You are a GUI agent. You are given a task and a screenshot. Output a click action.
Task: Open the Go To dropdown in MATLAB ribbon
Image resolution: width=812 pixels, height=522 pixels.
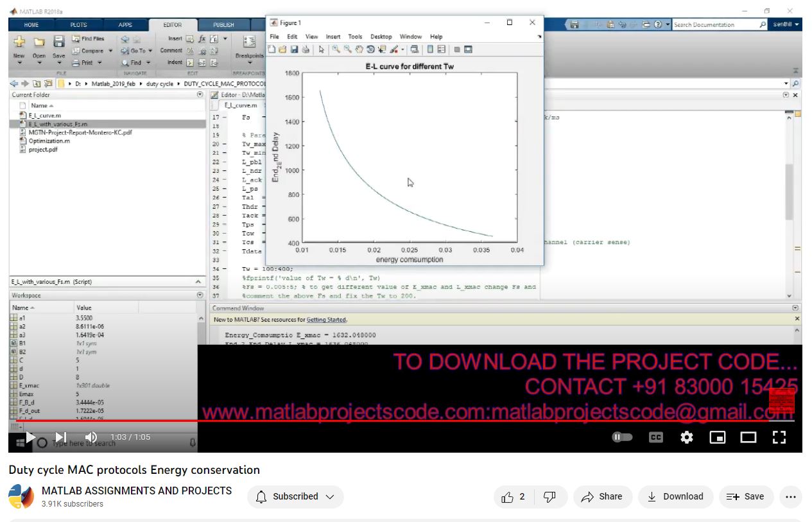[137, 51]
